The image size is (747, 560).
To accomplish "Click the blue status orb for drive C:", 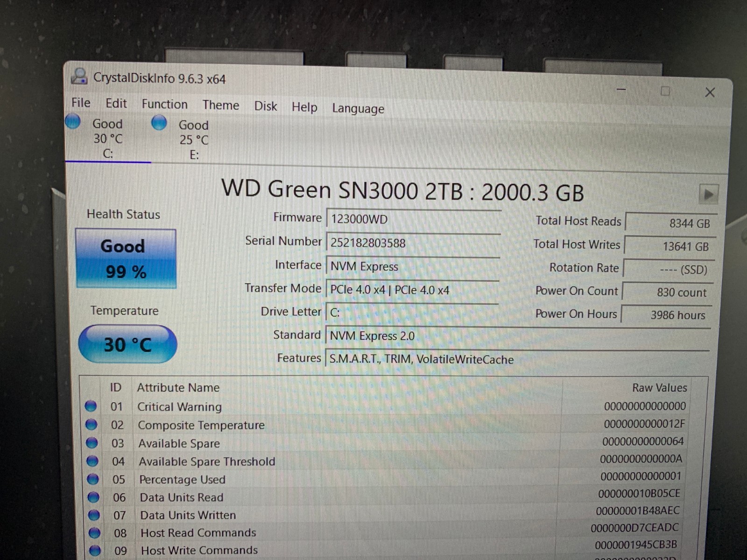I will tap(73, 121).
